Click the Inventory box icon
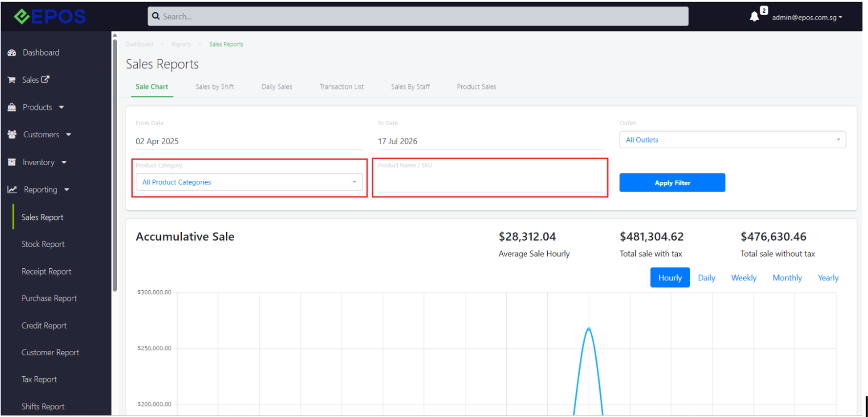Screen dimensions: 868x417 (12, 162)
